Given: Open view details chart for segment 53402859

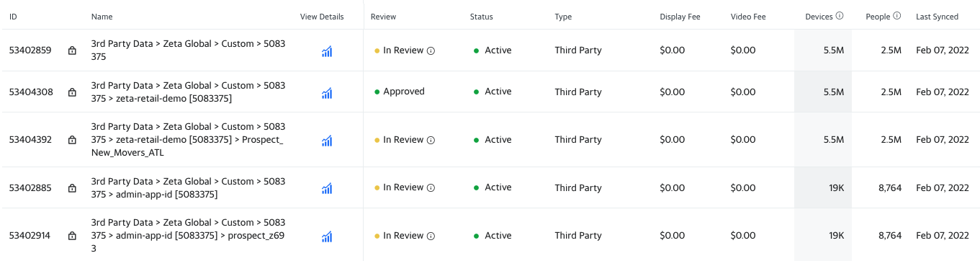Looking at the screenshot, I should coord(327,50).
